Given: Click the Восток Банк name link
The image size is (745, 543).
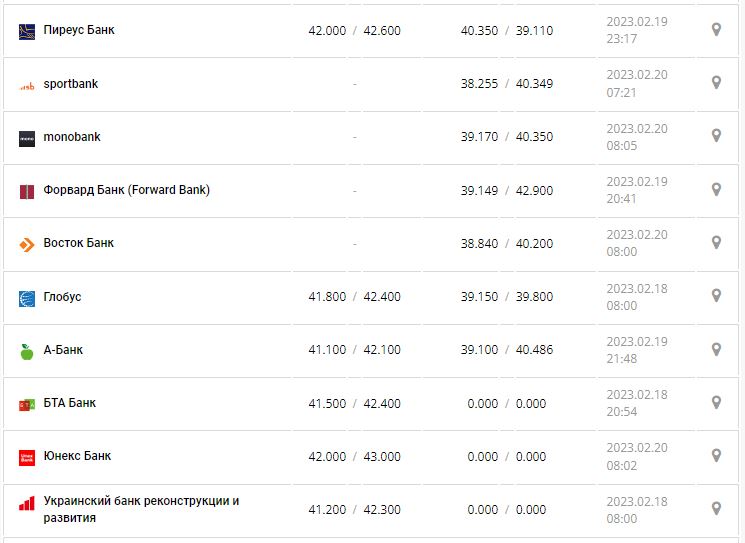Looking at the screenshot, I should point(79,243).
